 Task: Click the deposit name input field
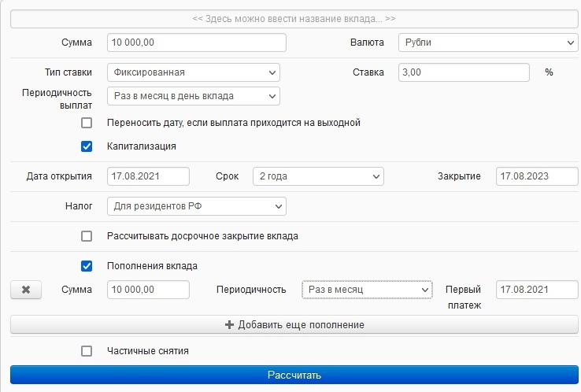[294, 19]
